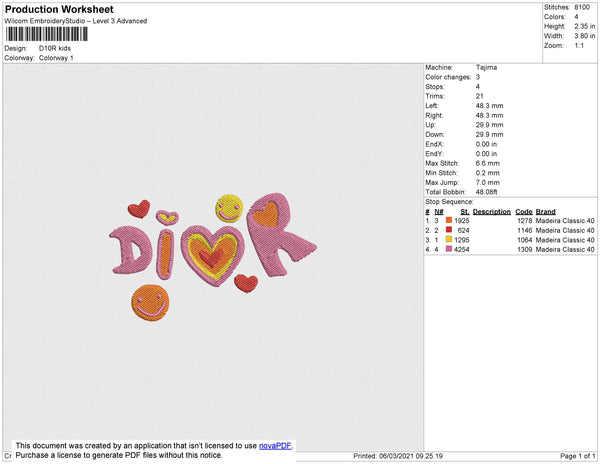
Task: Select 'Madeira Classic 40' on the 1309 row
Action: click(565, 249)
